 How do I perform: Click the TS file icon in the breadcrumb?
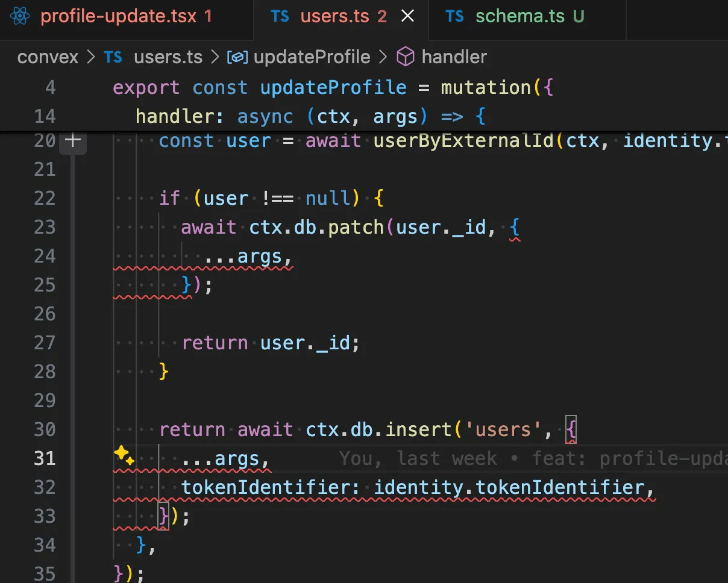[113, 57]
